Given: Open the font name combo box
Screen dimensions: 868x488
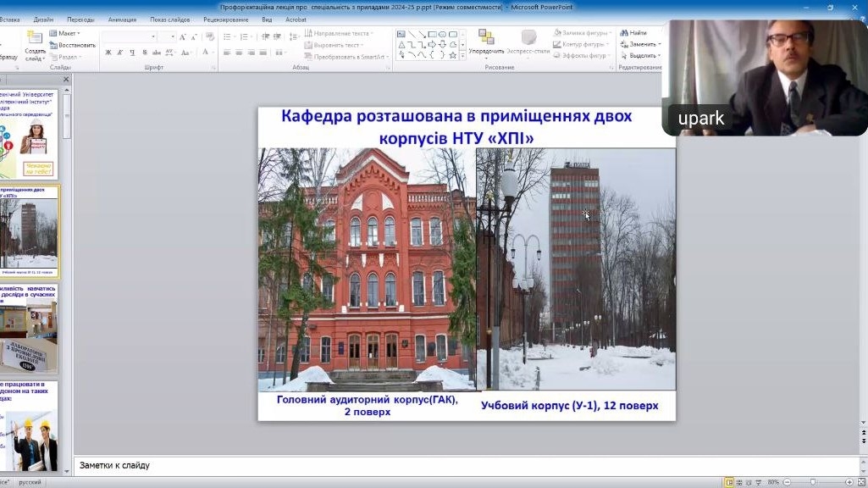Looking at the screenshot, I should coord(129,36).
